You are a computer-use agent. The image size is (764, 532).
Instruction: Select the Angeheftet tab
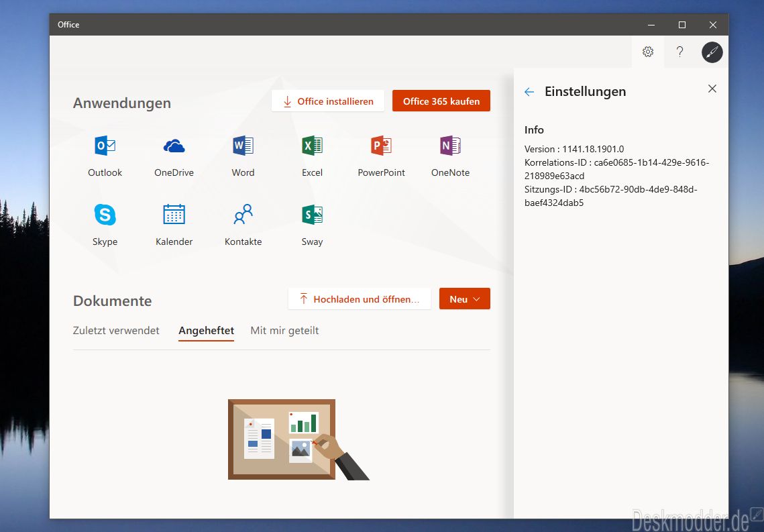206,331
